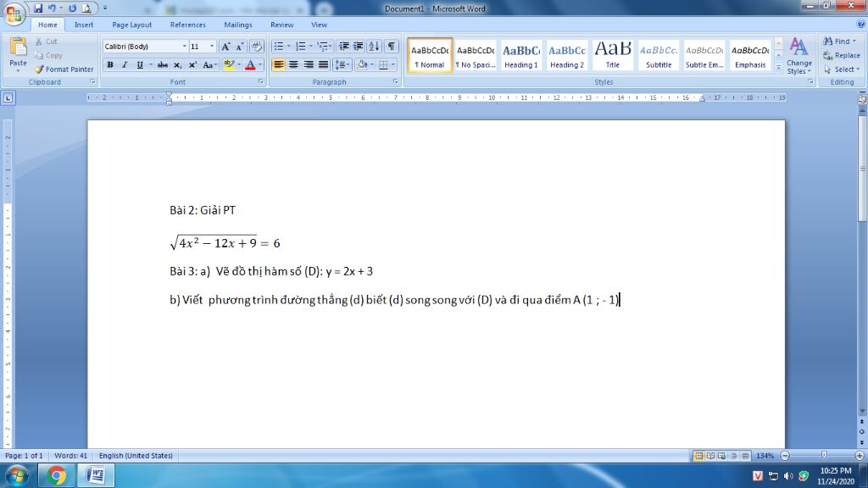Screen dimensions: 868x488
Task: Click the Shading paint bucket
Action: tap(362, 64)
